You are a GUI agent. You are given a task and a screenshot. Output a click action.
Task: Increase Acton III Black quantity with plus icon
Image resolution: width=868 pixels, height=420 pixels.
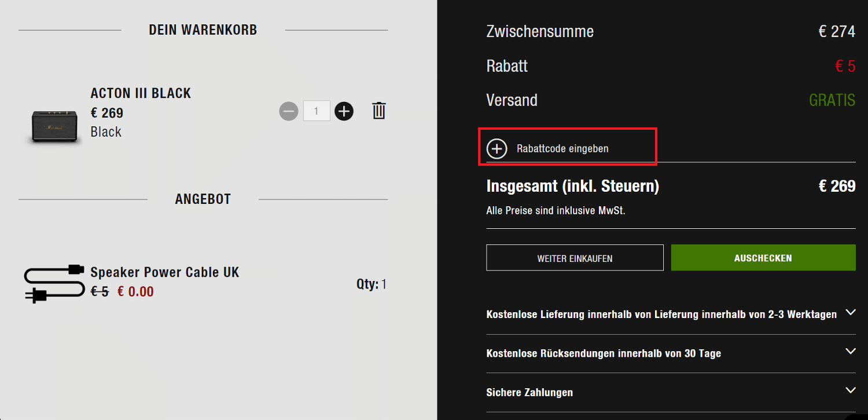(x=344, y=111)
